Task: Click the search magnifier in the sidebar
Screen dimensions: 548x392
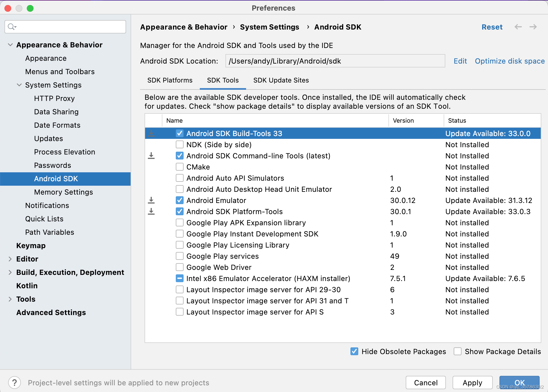Action: (11, 27)
